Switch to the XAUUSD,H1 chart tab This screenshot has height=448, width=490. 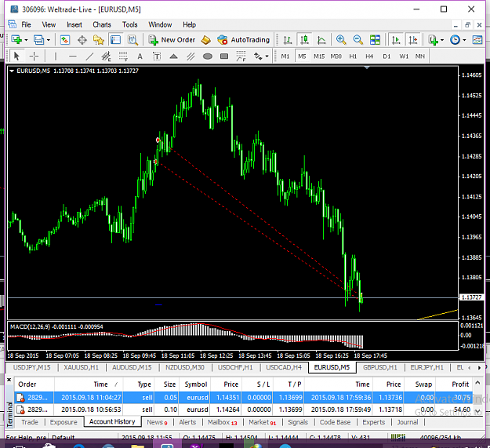pos(81,367)
